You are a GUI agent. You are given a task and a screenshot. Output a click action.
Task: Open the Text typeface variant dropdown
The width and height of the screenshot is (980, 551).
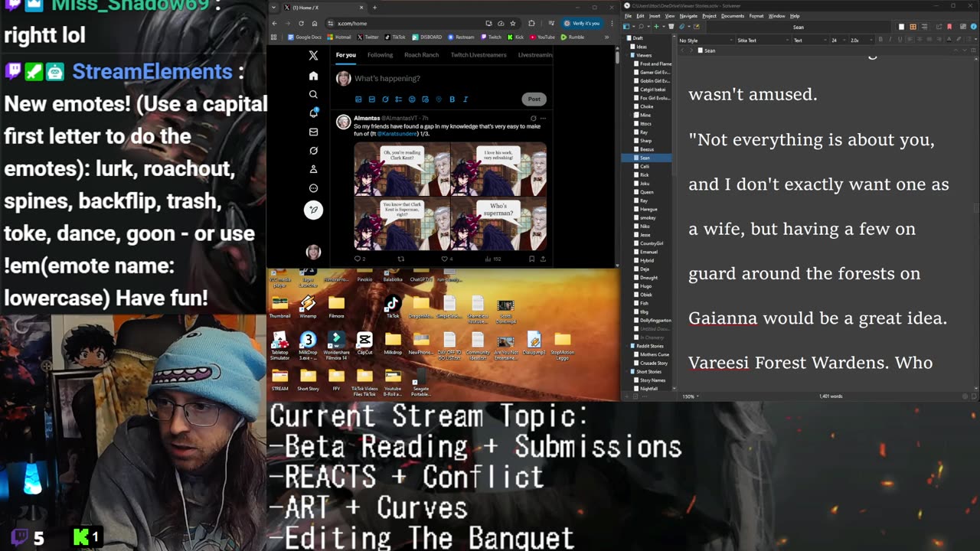click(x=809, y=41)
